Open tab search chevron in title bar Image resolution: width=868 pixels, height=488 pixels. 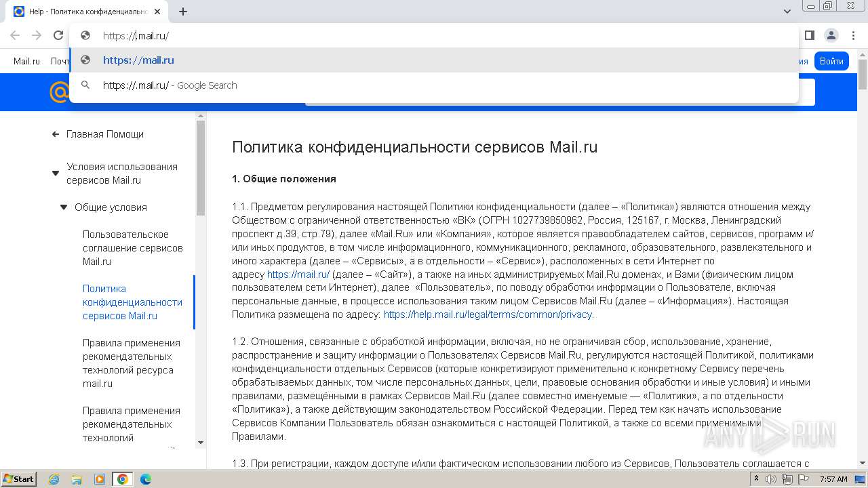coord(787,12)
